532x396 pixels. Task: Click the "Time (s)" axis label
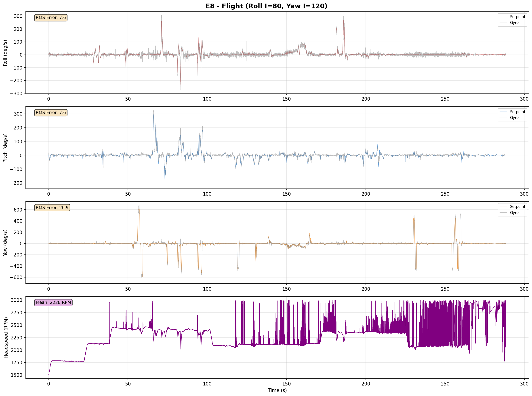277,390
